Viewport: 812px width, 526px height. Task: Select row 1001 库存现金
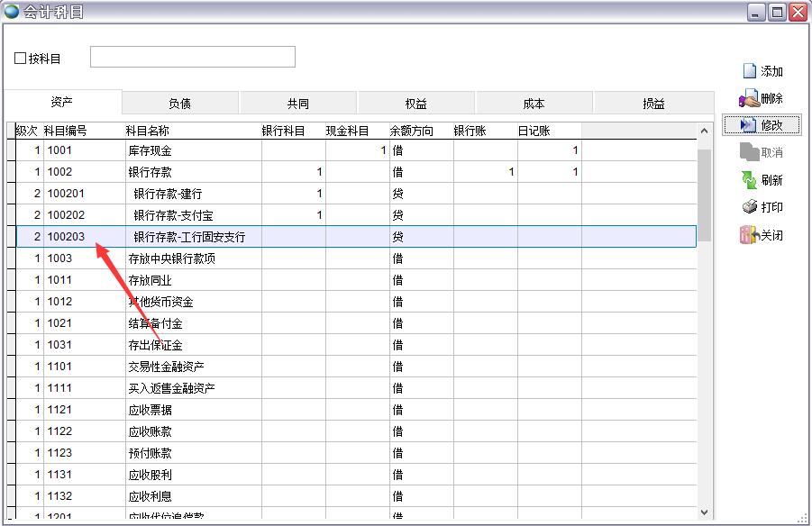tap(150, 150)
